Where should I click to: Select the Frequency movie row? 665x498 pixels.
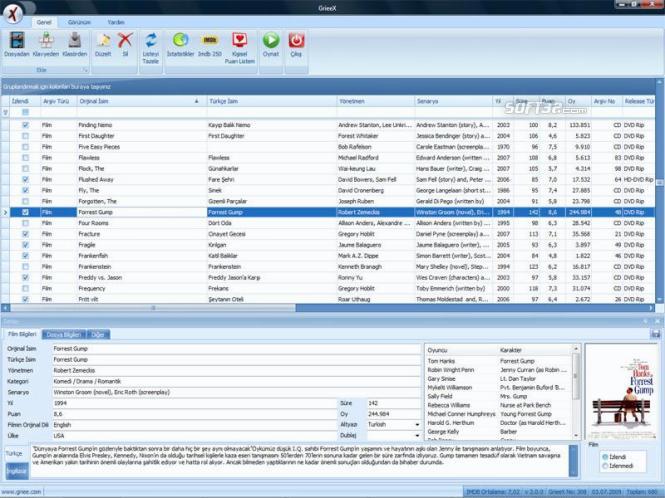[329, 288]
